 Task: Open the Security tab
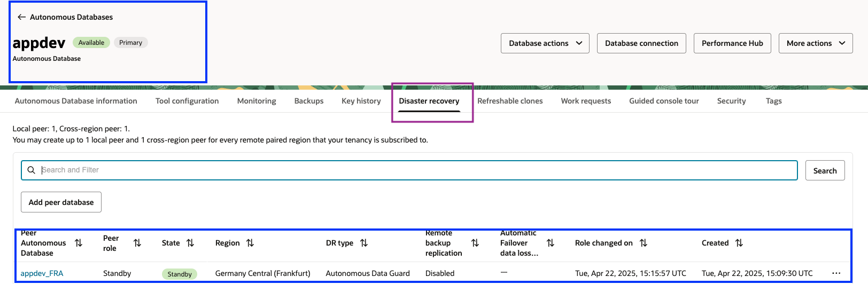point(731,101)
